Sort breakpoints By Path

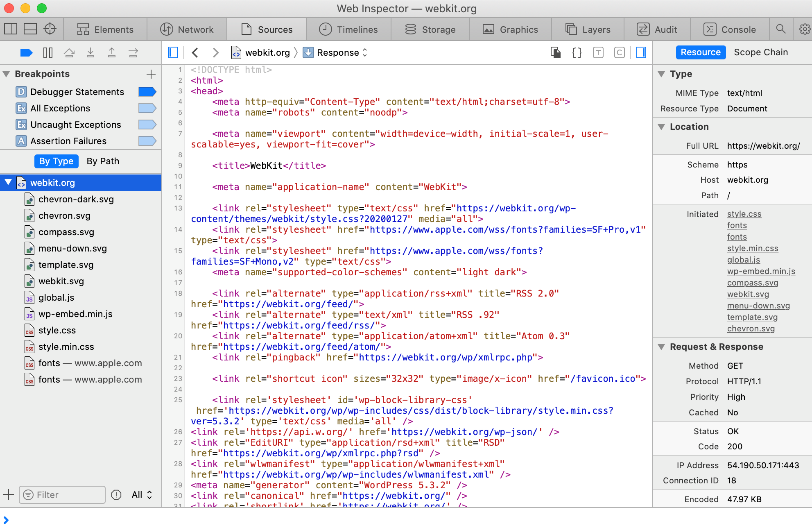click(x=102, y=161)
